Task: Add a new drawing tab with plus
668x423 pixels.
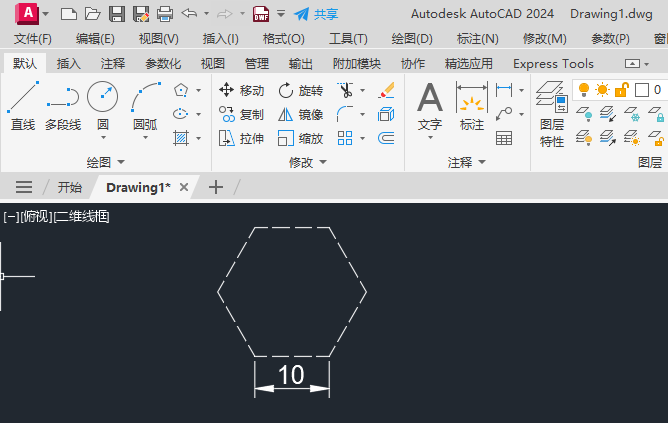Action: click(216, 187)
